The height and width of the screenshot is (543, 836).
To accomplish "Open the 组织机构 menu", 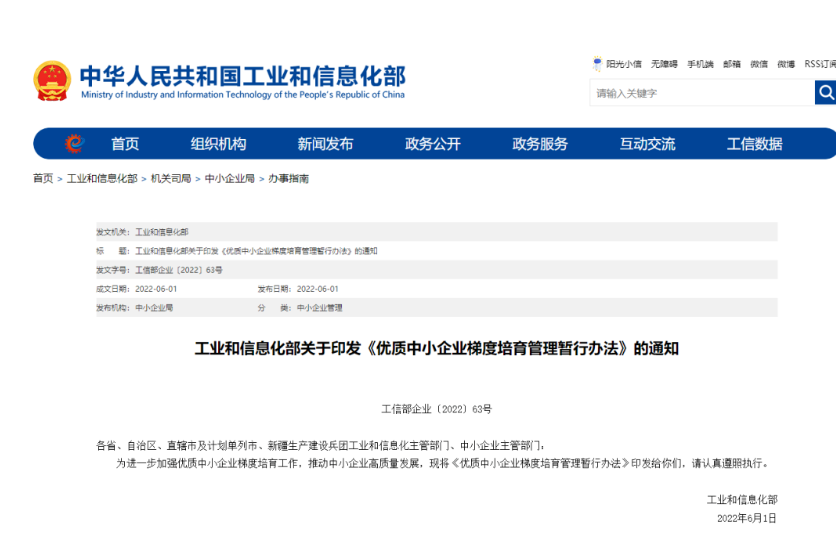I will (218, 144).
